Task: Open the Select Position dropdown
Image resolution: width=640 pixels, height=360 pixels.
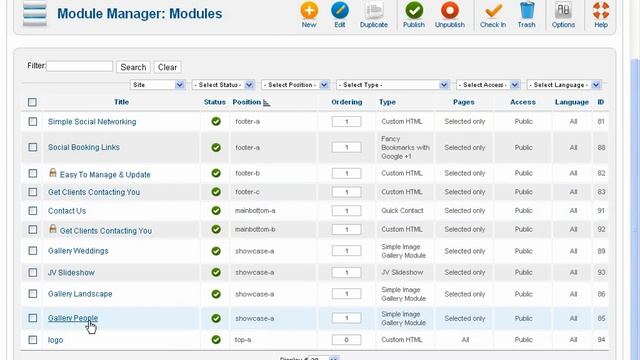Action: pos(295,85)
